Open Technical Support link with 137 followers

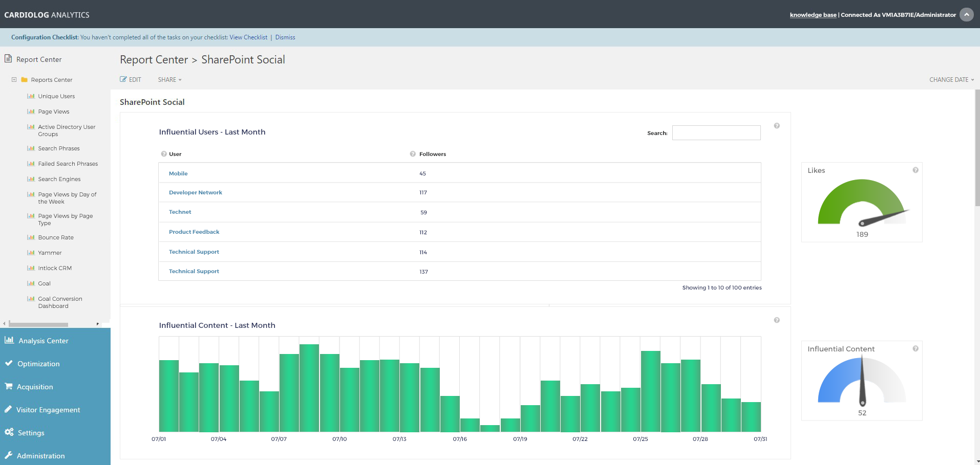point(194,271)
